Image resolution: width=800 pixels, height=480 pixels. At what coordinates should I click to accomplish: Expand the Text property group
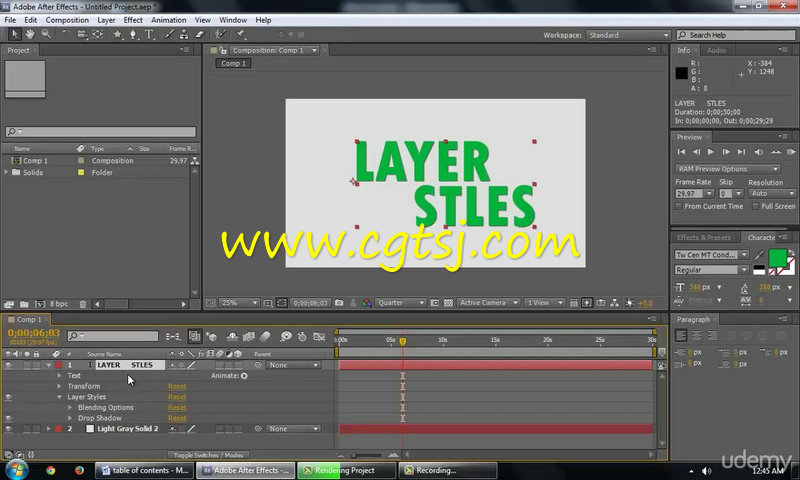coord(59,375)
